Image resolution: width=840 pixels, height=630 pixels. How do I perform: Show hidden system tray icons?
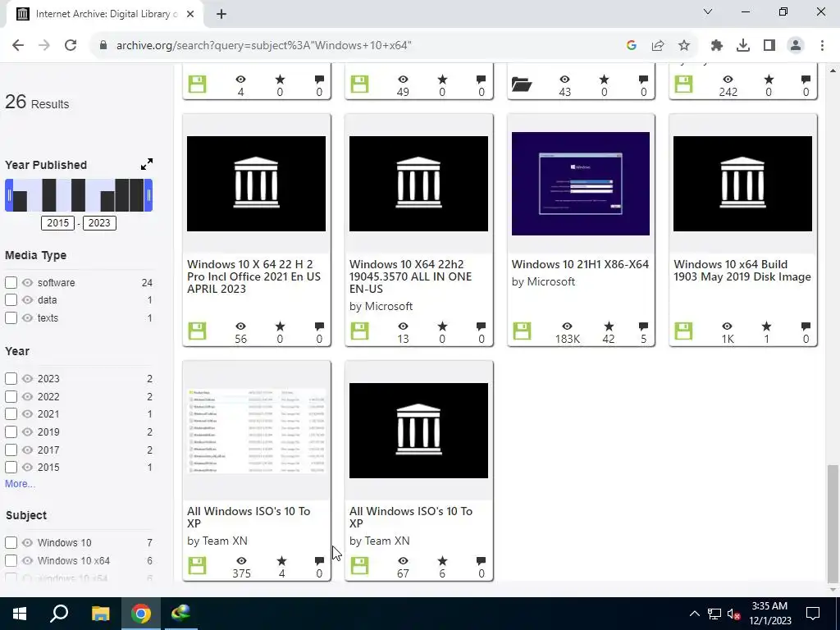tap(694, 614)
